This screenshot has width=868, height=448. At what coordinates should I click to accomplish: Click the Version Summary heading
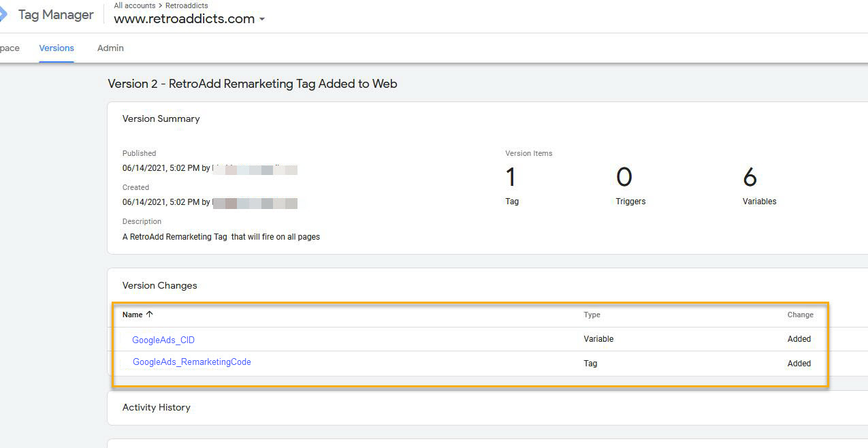click(161, 118)
